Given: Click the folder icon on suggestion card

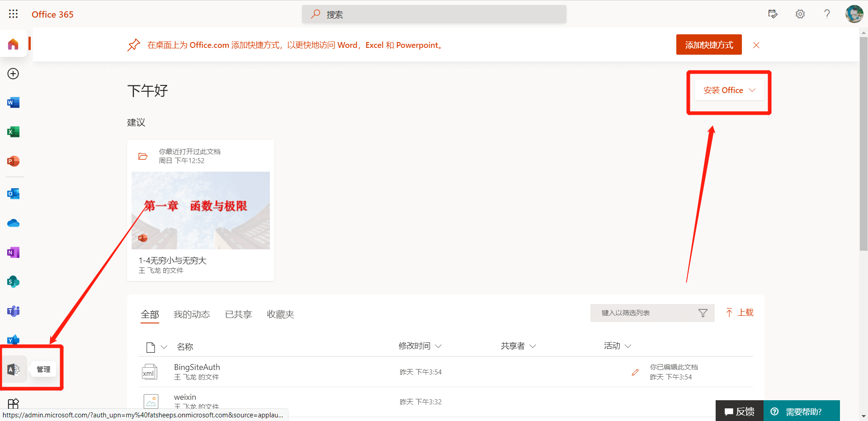Looking at the screenshot, I should 143,156.
